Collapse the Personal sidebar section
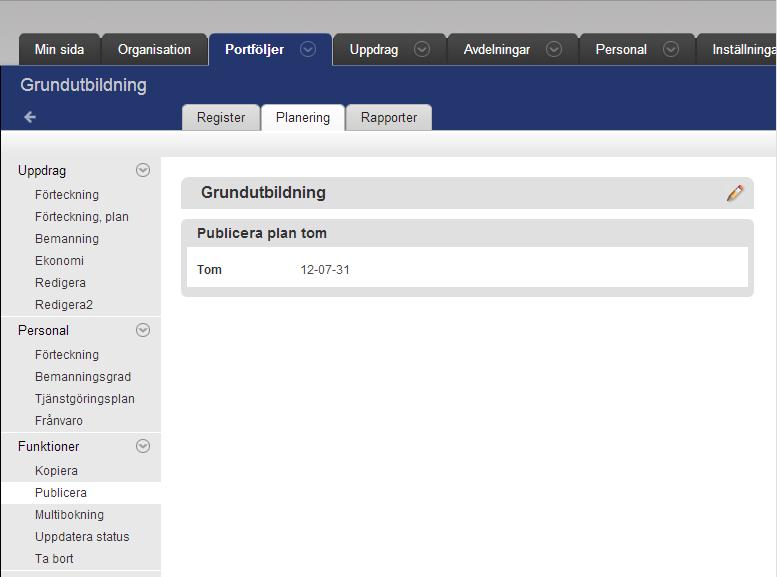The height and width of the screenshot is (577, 777). (x=143, y=330)
